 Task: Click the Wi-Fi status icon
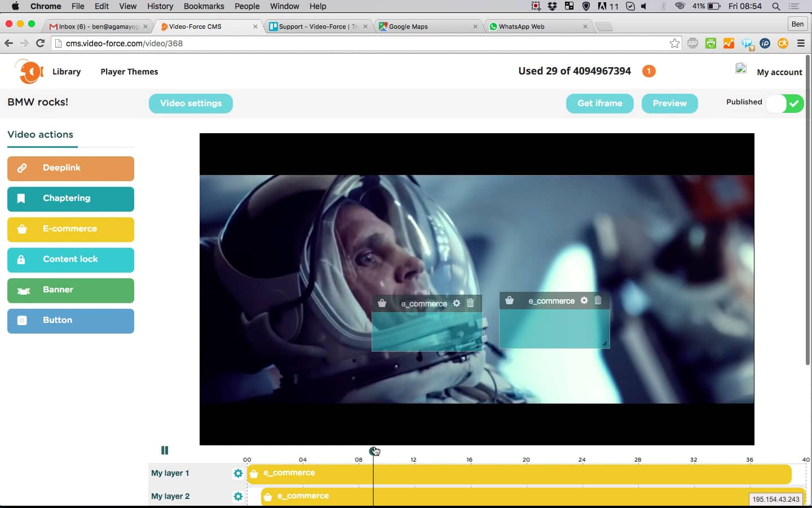679,6
